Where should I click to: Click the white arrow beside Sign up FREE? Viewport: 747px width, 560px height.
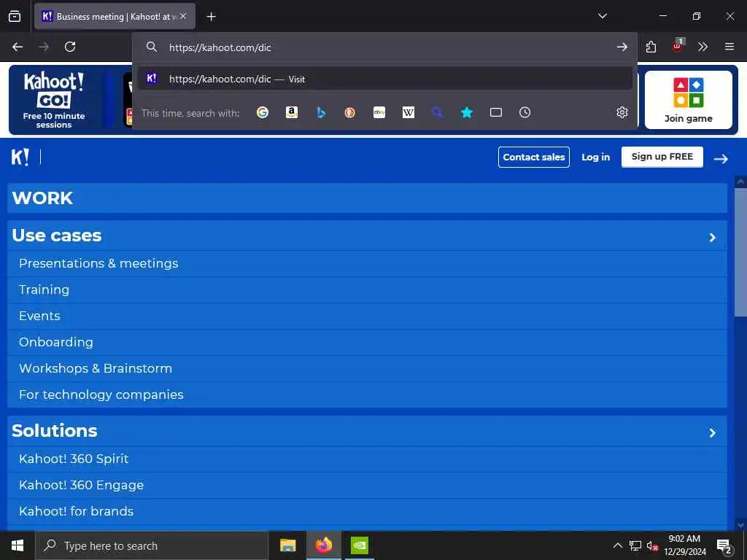click(721, 158)
